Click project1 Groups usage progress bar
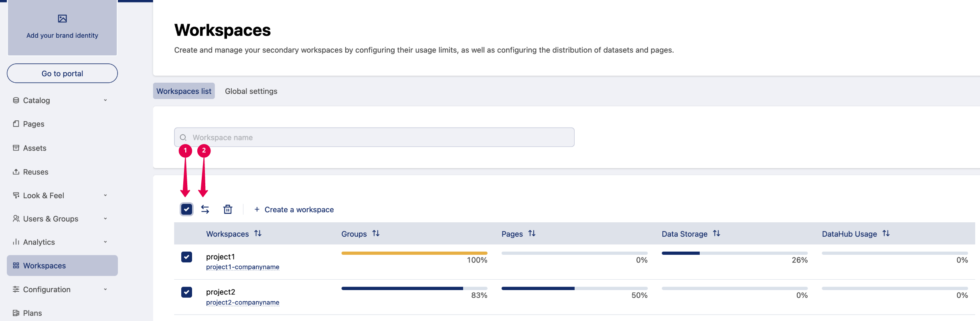This screenshot has height=321, width=980. click(x=414, y=253)
